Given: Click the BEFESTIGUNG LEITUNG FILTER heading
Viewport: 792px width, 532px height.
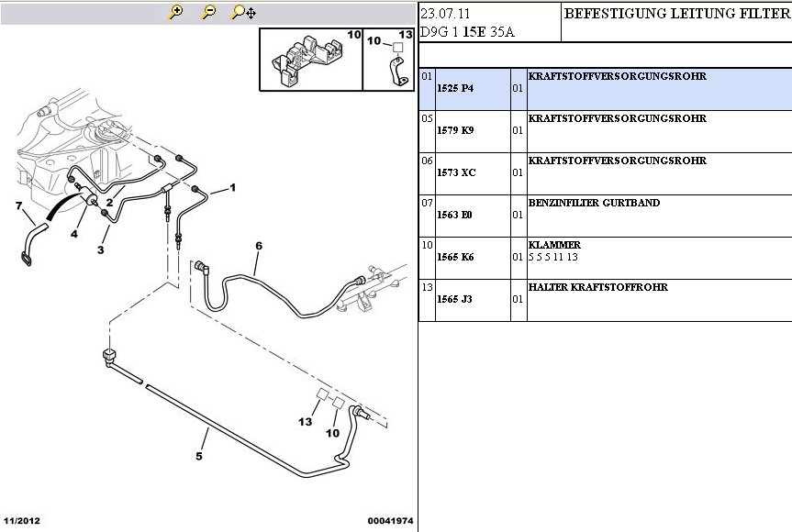Looking at the screenshot, I should 675,14.
